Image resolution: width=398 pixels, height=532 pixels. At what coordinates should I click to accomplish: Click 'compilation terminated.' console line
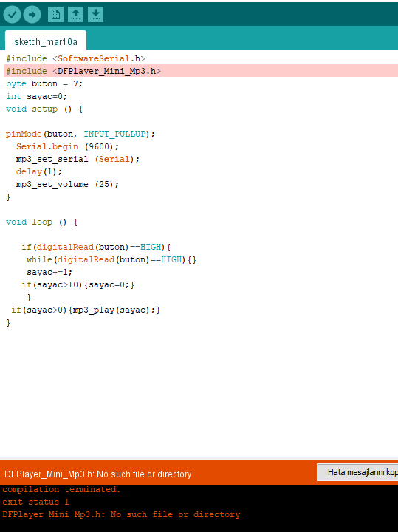click(61, 489)
